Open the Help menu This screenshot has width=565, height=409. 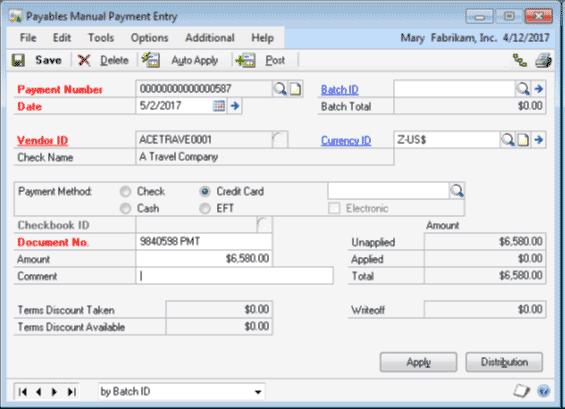point(262,38)
